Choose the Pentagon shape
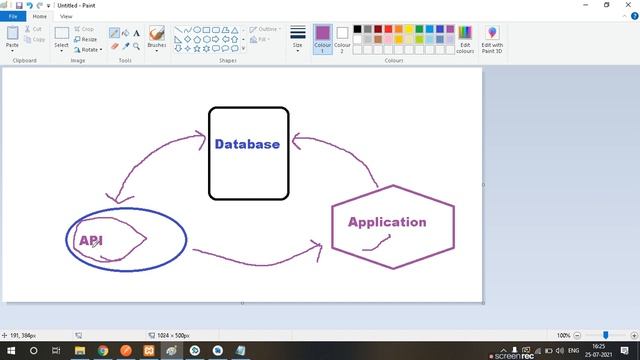640x360 pixels. [x=197, y=39]
